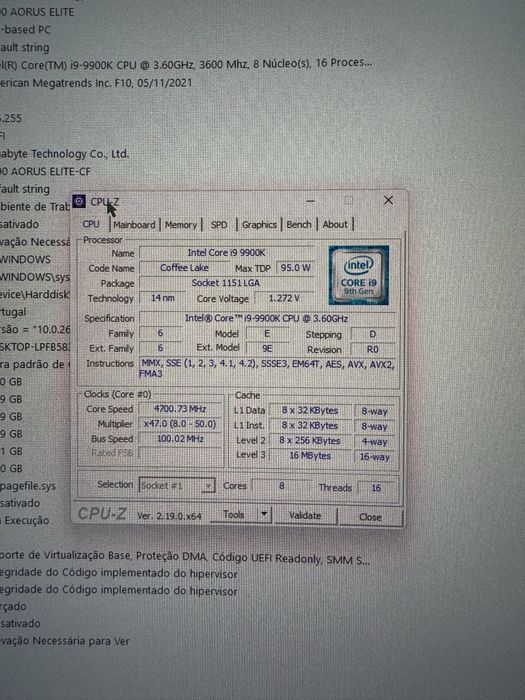This screenshot has height=700, width=525.
Task: Click the Package value Socket 1151 LGA
Action: tap(226, 283)
